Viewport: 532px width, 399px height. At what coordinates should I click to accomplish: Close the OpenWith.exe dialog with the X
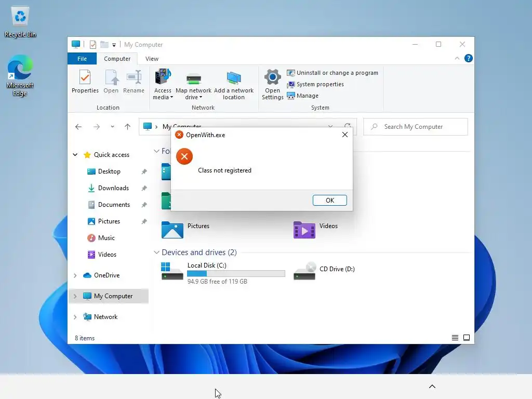[x=345, y=135]
